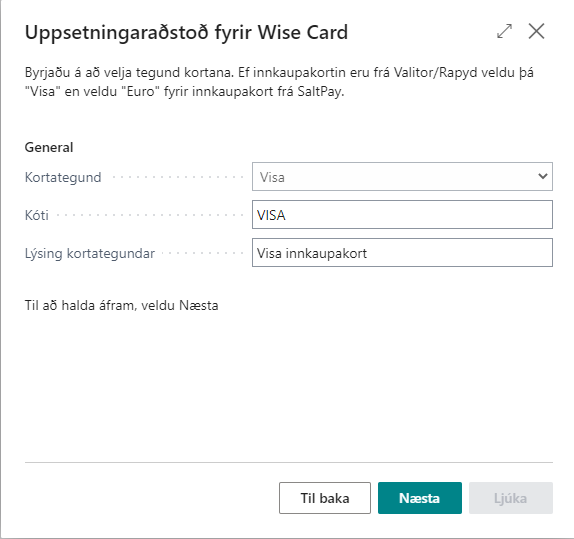
Task: Click into the Lýsing kortategundar text field
Action: tap(402, 253)
